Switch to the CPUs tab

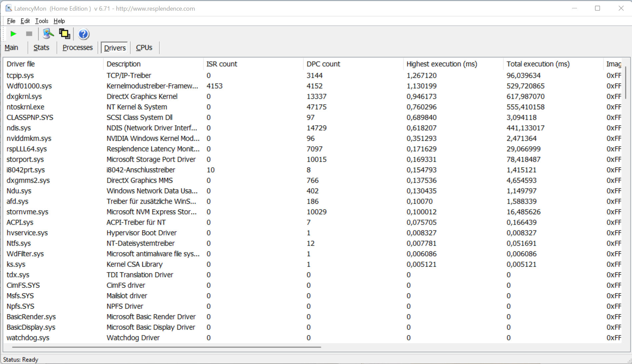tap(144, 48)
